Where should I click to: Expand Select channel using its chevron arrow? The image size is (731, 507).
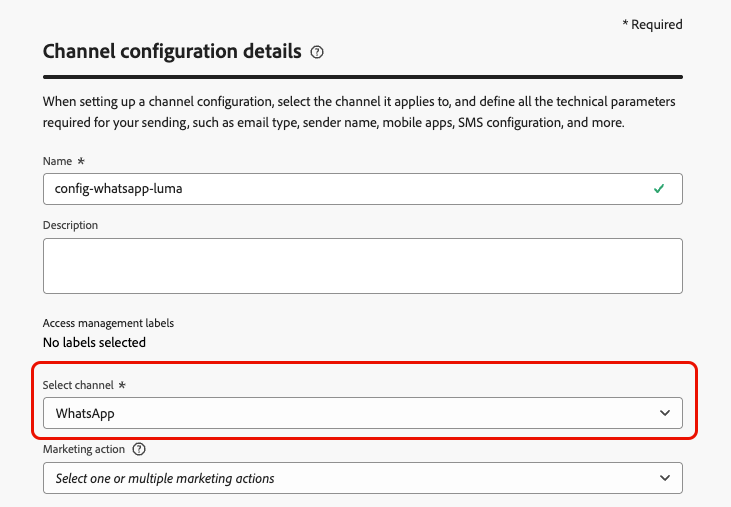pyautogui.click(x=665, y=413)
